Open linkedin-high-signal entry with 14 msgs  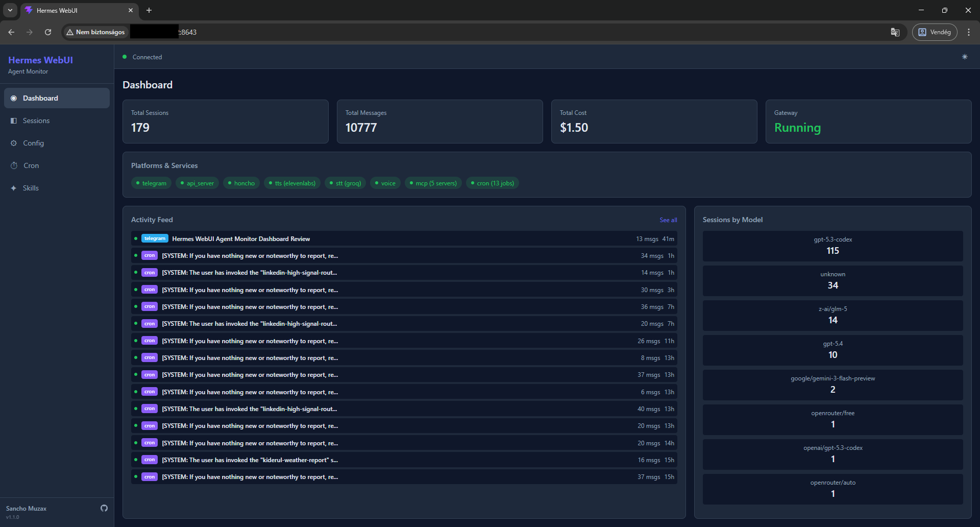(404, 273)
